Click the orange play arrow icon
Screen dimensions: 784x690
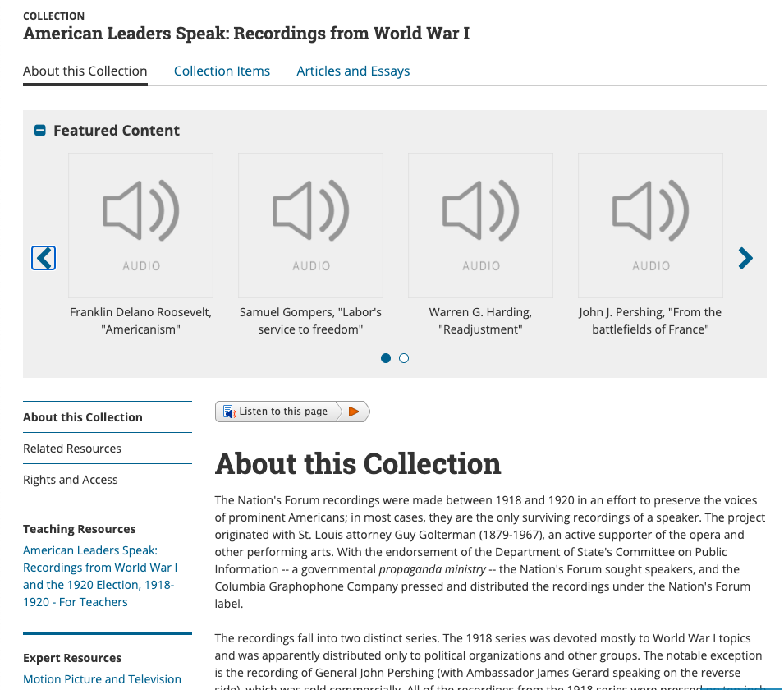[x=354, y=412]
